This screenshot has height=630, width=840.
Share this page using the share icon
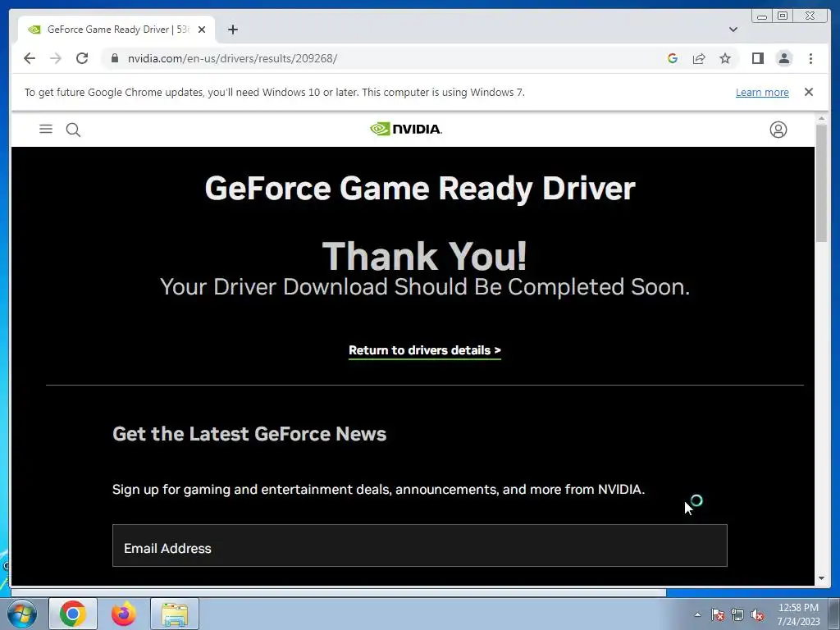699,58
